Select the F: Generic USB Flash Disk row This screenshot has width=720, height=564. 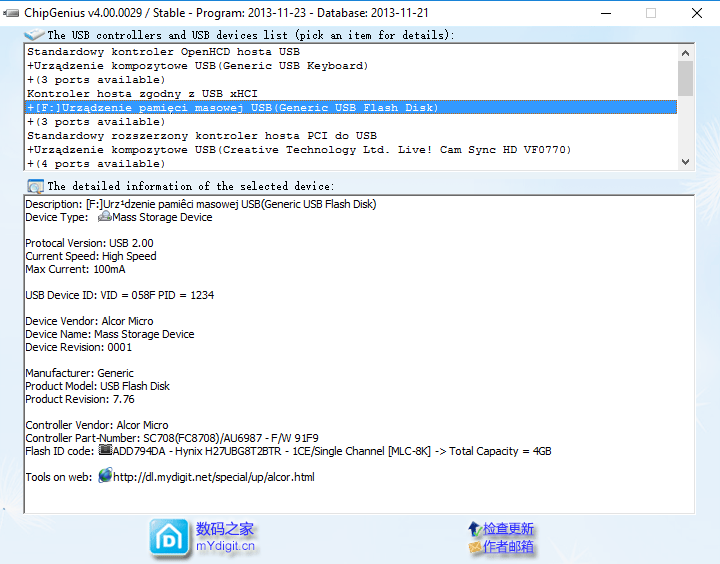pyautogui.click(x=351, y=107)
